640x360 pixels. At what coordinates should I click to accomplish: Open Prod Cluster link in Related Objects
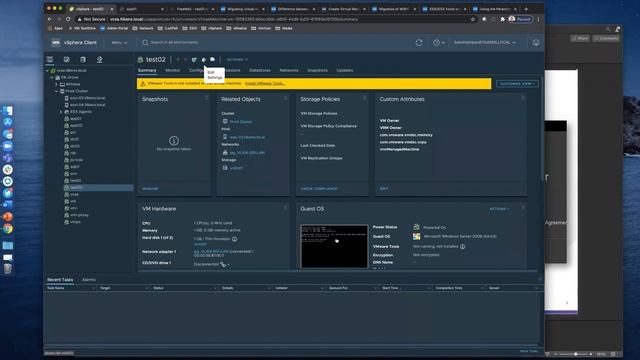tap(240, 122)
